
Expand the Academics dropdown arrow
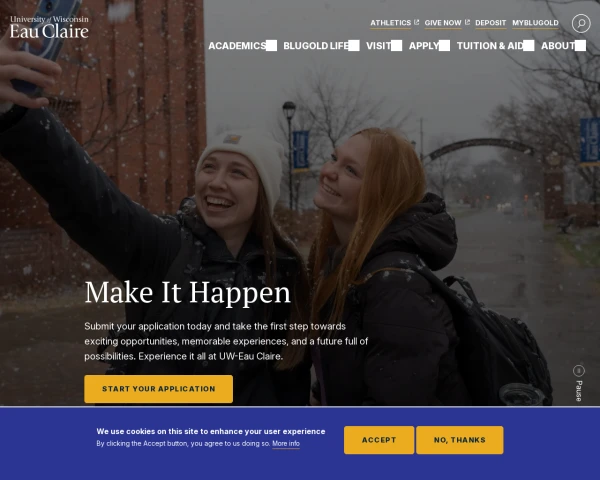(271, 46)
